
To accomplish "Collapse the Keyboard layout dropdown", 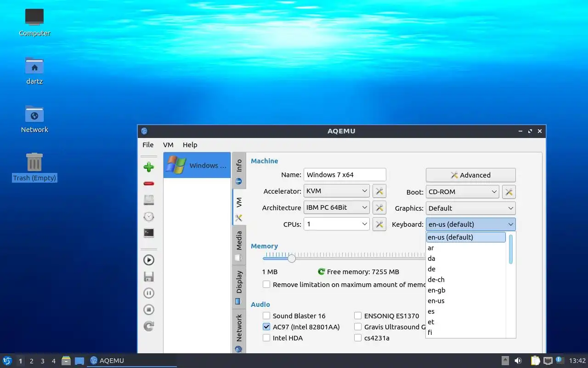I will click(x=471, y=224).
